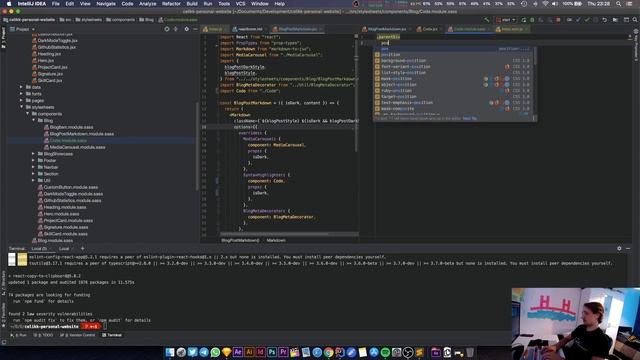
Task: Open the Project tool window stripe button
Action: (x=3, y=37)
